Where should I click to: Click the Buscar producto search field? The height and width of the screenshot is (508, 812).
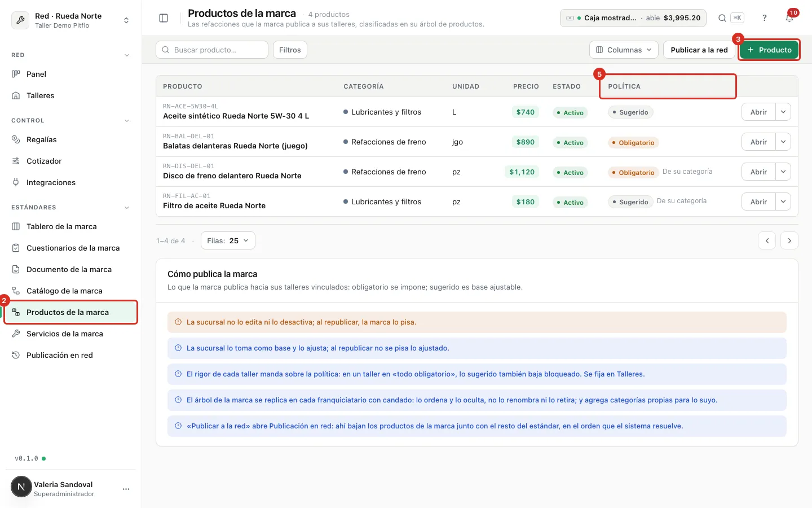point(212,50)
